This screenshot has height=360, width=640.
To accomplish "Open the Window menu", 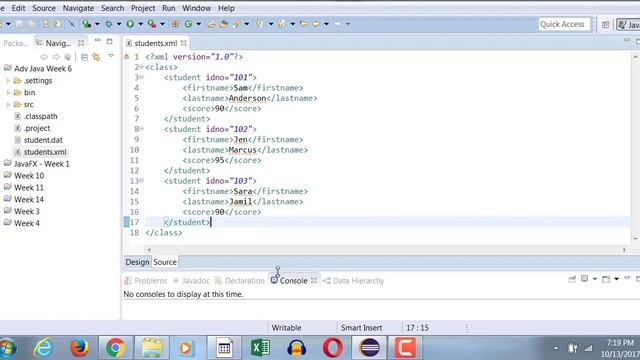I will [196, 8].
